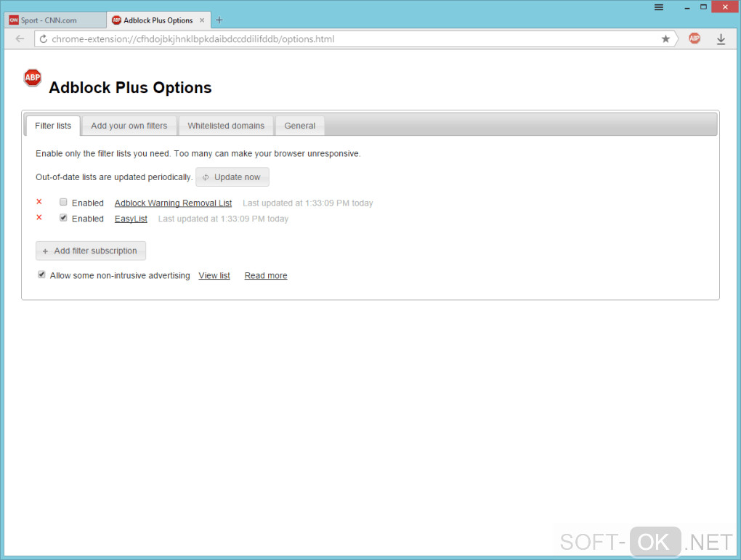Open a new tab with plus icon
Image resolution: width=741 pixels, height=560 pixels.
(x=219, y=20)
